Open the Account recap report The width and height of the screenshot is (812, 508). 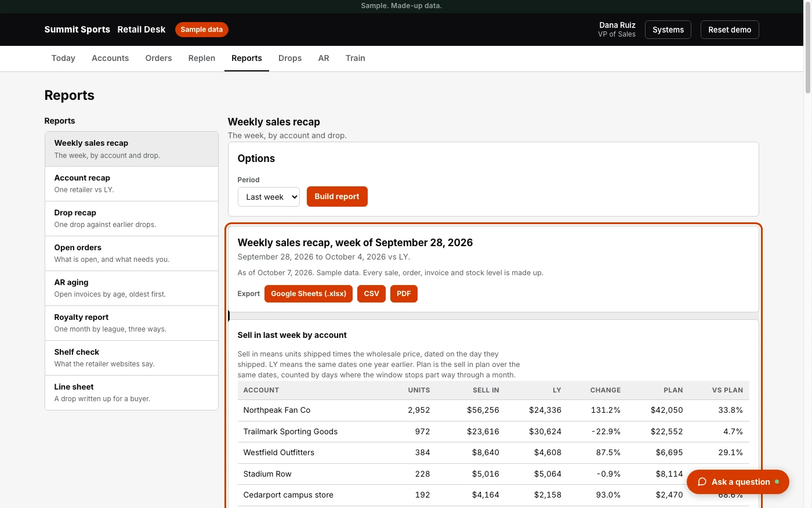132,184
